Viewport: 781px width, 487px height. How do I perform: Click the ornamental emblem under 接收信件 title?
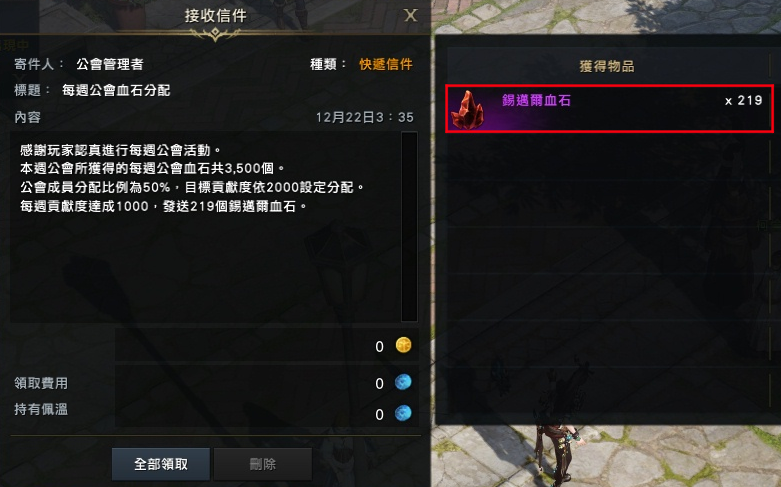pos(215,34)
